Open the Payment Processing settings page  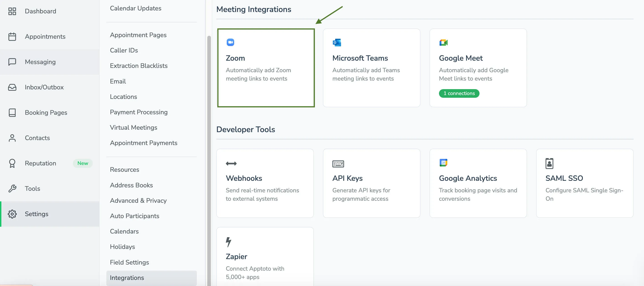coord(139,112)
